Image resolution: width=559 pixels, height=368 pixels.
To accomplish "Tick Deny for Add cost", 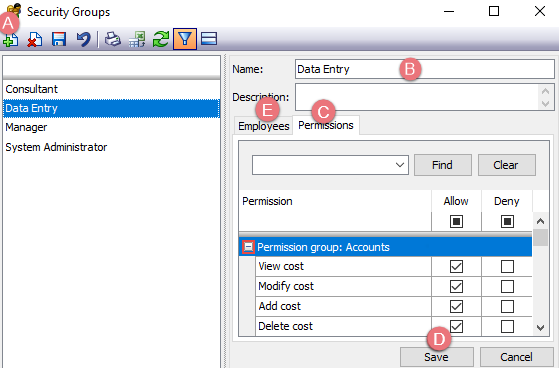I will [507, 306].
